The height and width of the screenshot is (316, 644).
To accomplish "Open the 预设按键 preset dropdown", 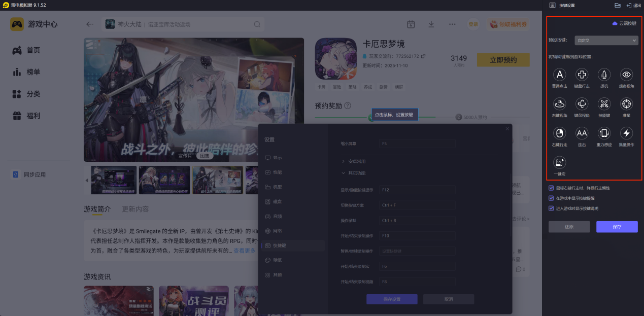I will tap(606, 40).
